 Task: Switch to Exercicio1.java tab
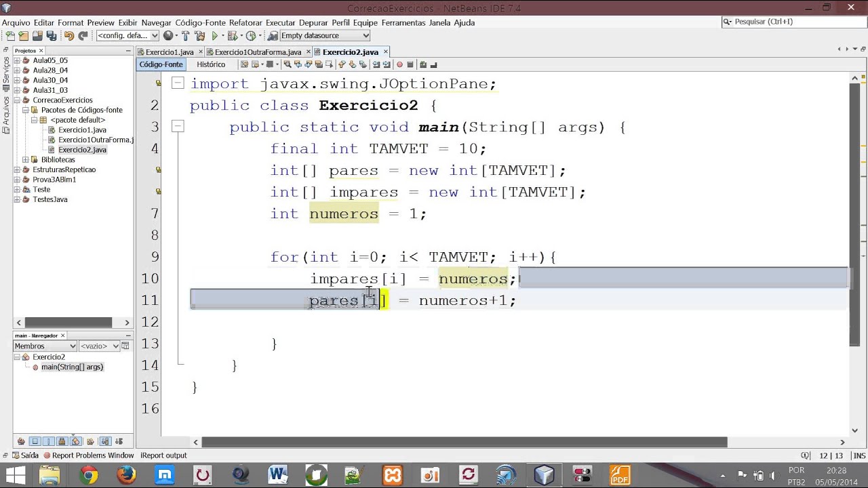[170, 52]
